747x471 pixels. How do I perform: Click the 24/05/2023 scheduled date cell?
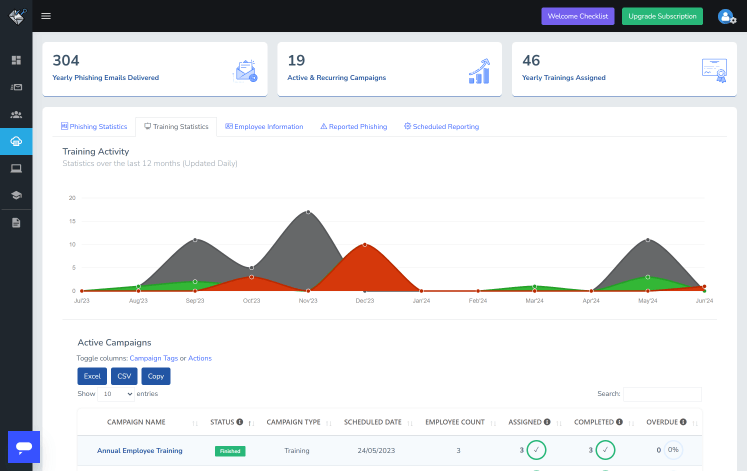[376, 451]
